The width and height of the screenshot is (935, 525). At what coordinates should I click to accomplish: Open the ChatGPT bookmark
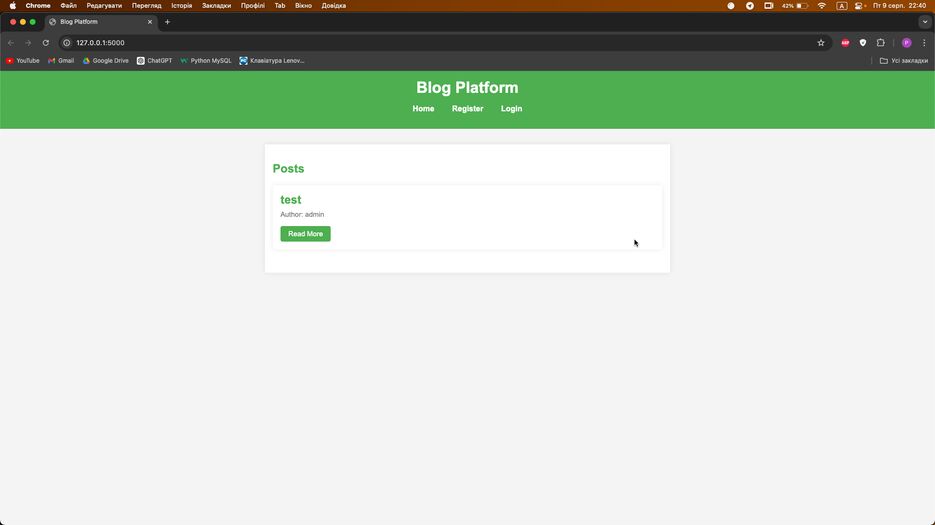(x=154, y=61)
